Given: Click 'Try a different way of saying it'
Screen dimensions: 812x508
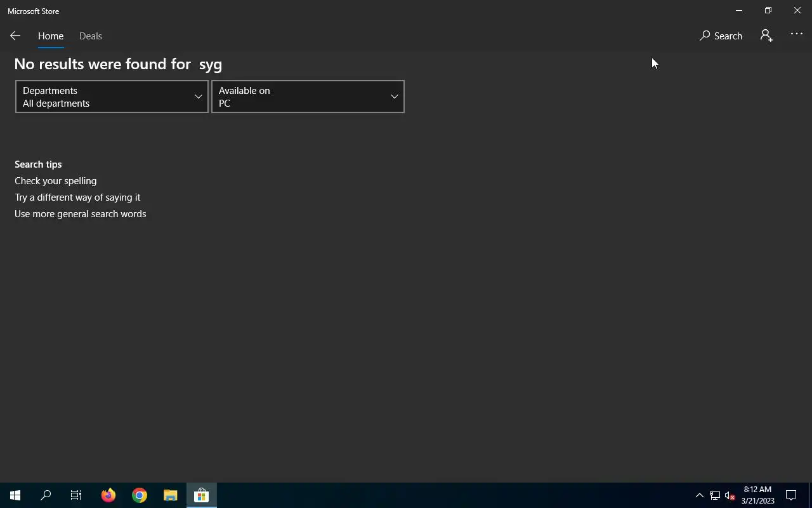Looking at the screenshot, I should (x=77, y=197).
